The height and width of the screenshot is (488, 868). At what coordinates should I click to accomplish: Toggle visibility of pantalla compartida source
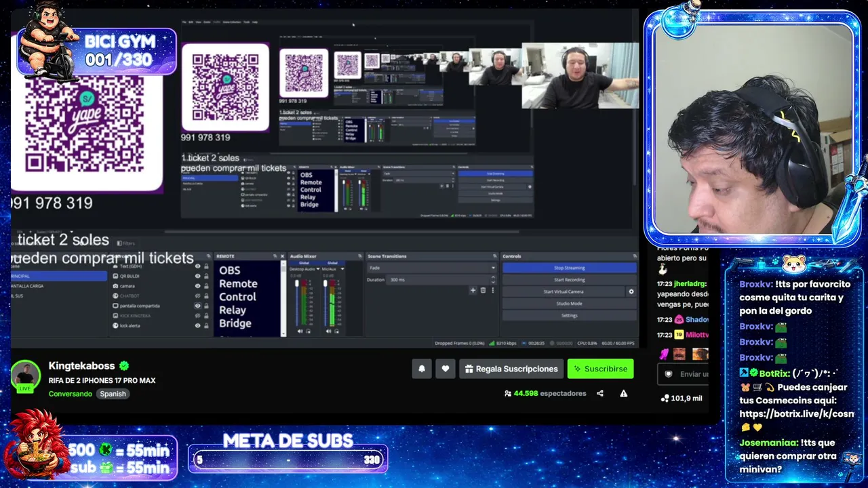[x=197, y=306]
